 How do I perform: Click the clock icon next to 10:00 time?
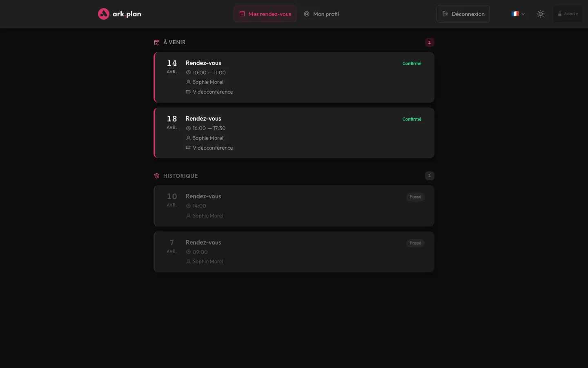point(188,72)
